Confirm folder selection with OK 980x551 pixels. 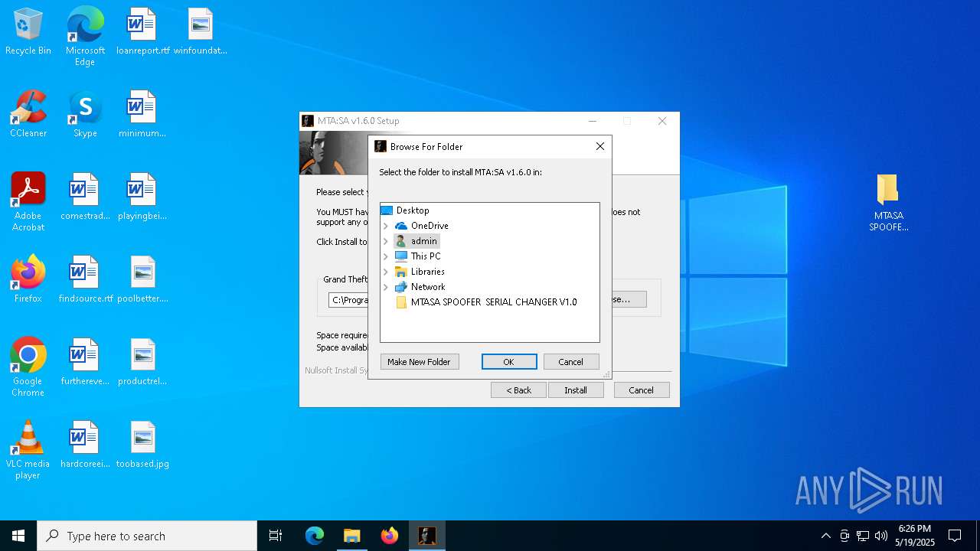509,362
